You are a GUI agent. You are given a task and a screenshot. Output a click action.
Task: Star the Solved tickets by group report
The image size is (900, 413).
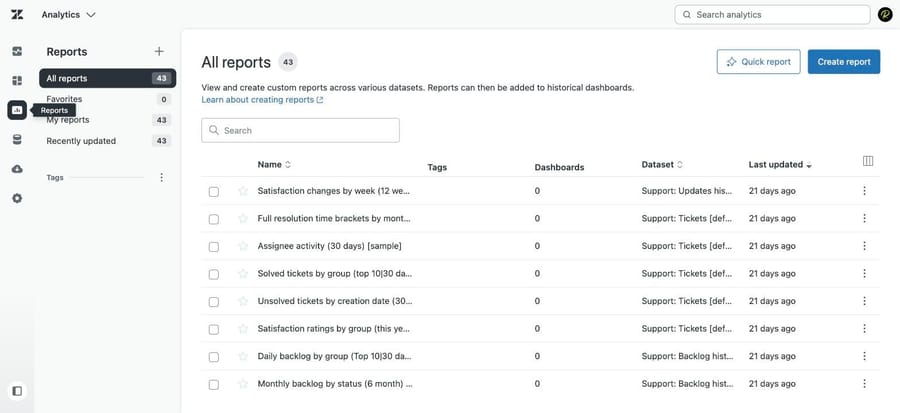[243, 273]
